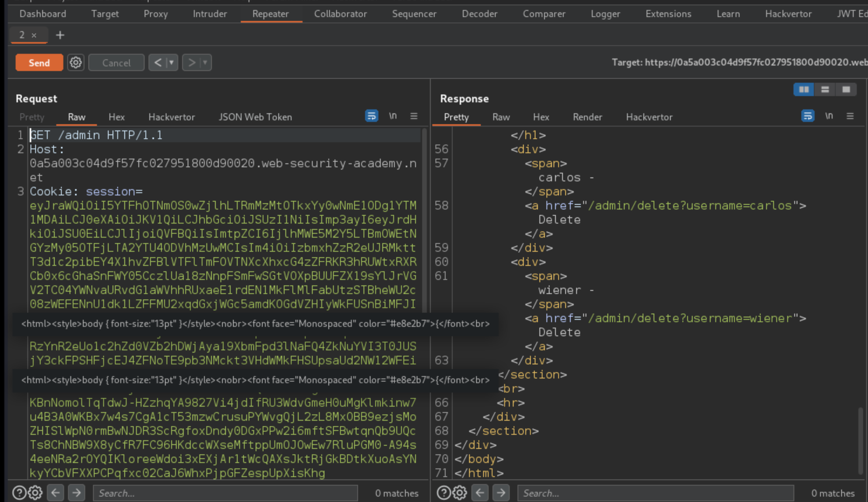Screen dimensions: 868x502
Task: Click the add new Repeater tab plus
Action: point(60,35)
